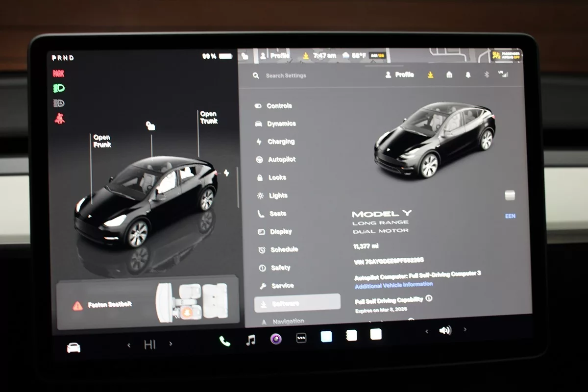The image size is (588, 392).
Task: Toggle the charge port lightning icon
Action: [226, 172]
